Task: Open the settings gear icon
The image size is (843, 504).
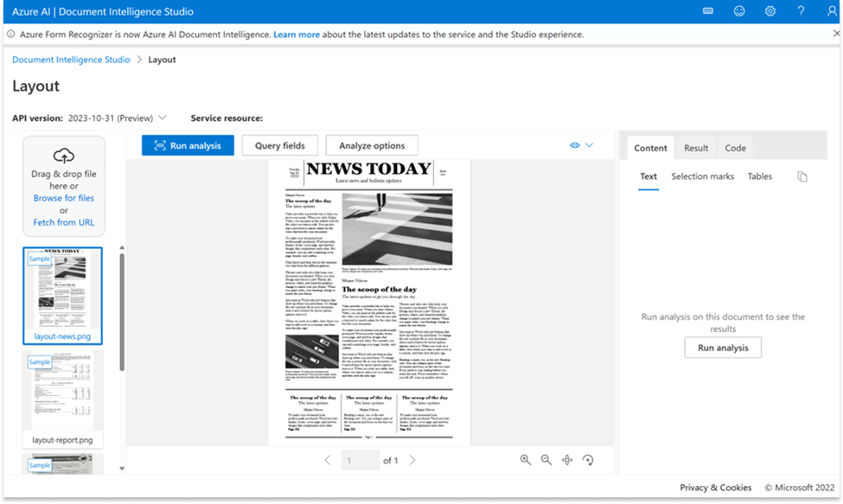Action: tap(770, 11)
